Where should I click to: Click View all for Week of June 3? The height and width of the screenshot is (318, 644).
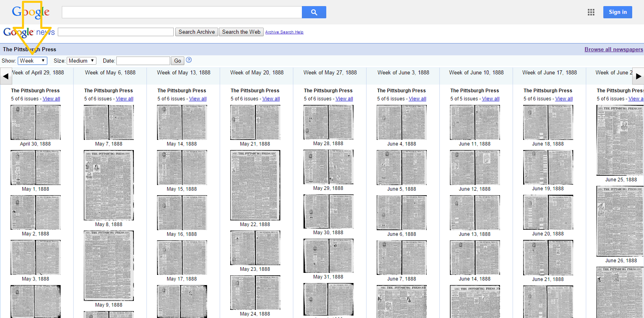(x=418, y=99)
